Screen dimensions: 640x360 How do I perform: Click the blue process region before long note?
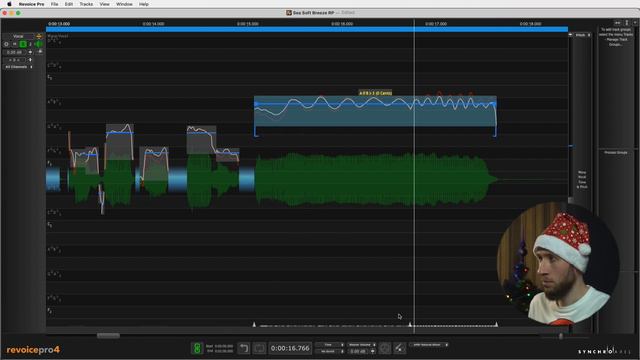point(247,179)
